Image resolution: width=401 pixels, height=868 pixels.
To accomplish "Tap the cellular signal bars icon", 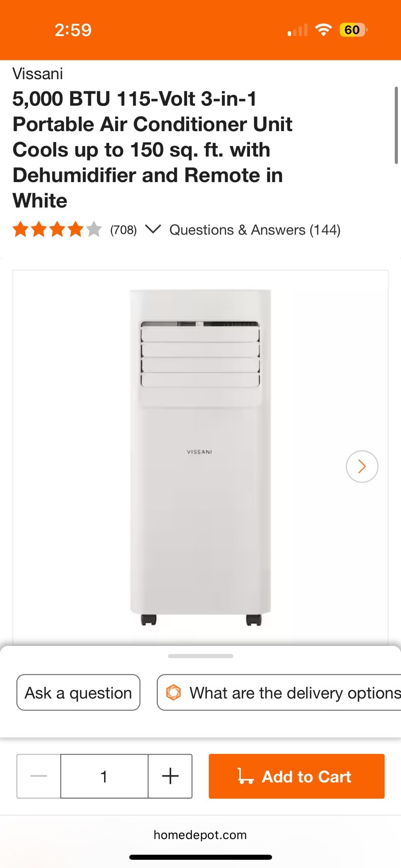I will click(297, 30).
